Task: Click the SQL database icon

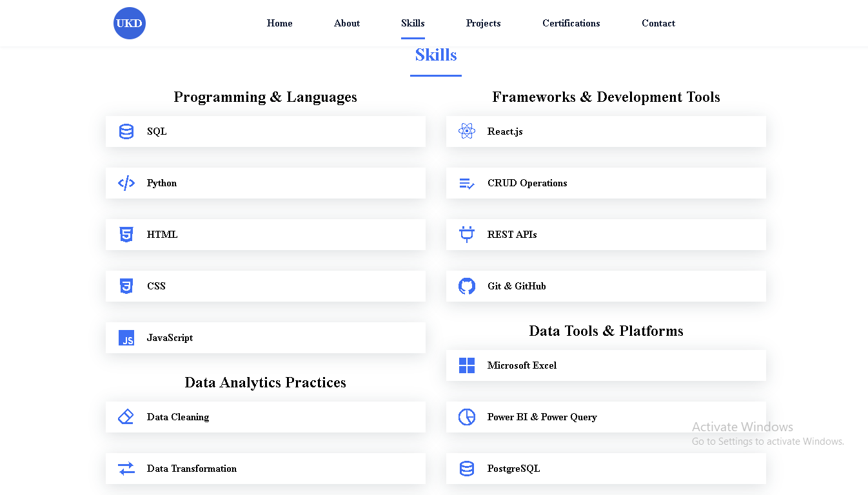Action: click(x=126, y=131)
